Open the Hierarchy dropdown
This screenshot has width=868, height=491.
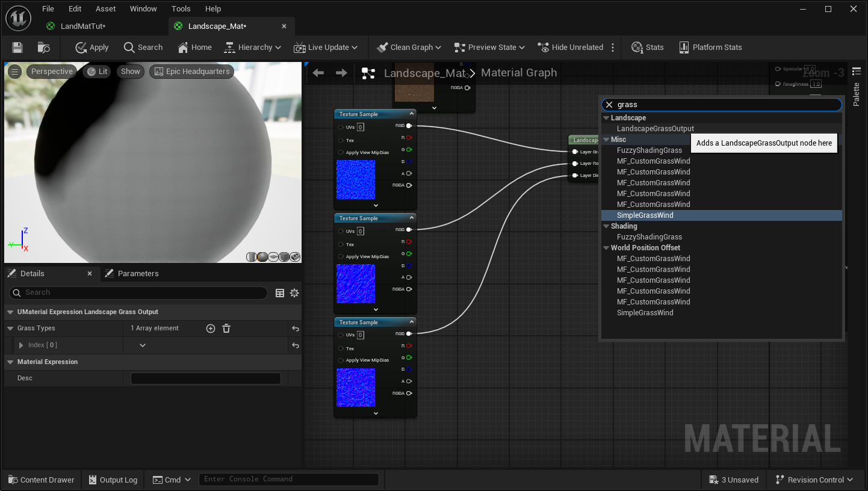coord(252,48)
